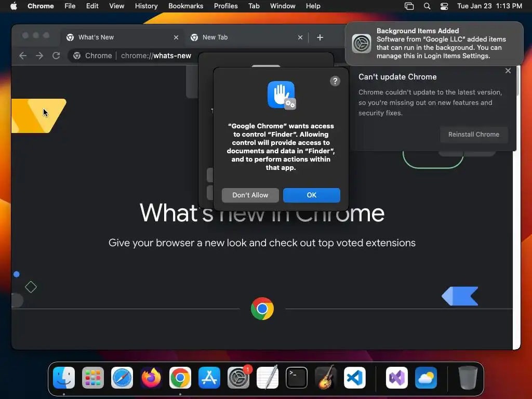Open the File menu
Viewport: 532px width, 399px height.
coord(70,6)
